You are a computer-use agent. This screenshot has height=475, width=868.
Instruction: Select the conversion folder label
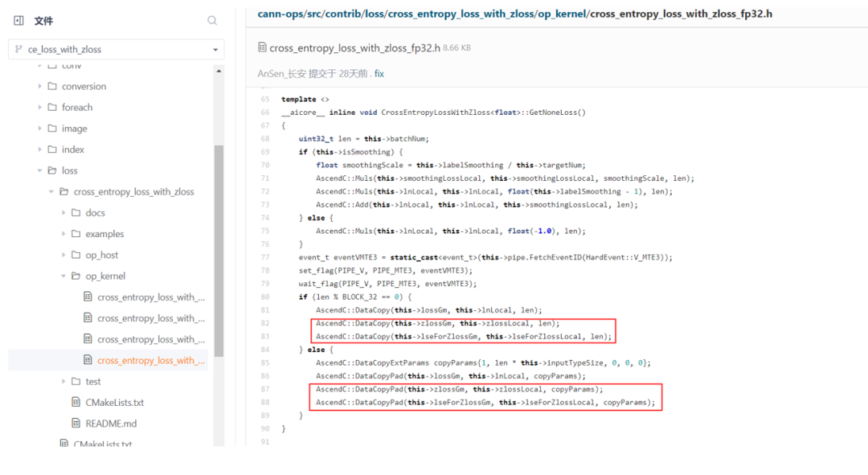pos(84,86)
